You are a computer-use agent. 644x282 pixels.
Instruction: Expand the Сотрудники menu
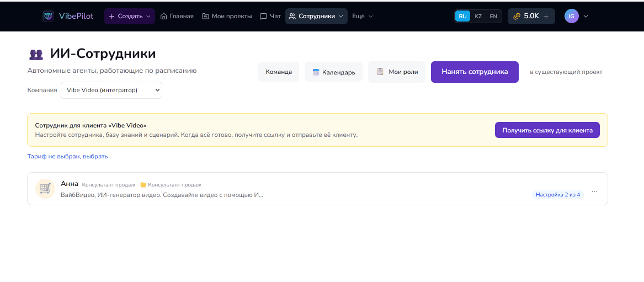coord(316,17)
